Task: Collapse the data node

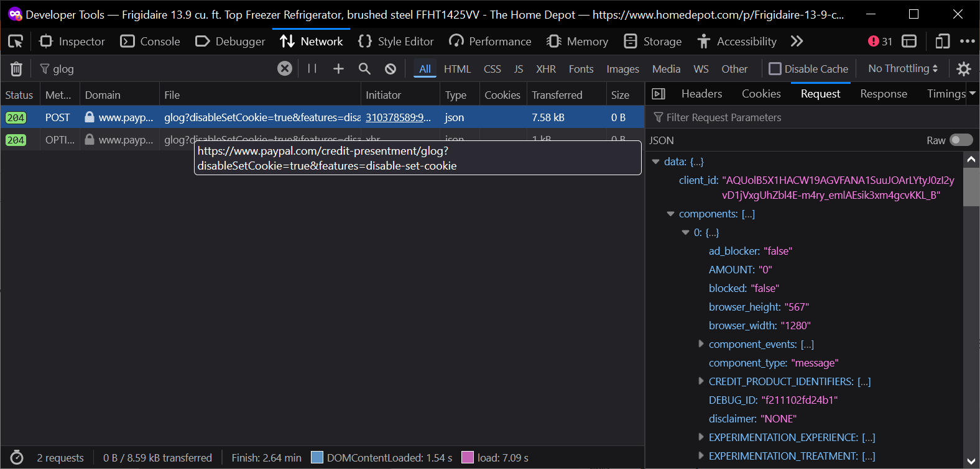Action: coord(655,162)
